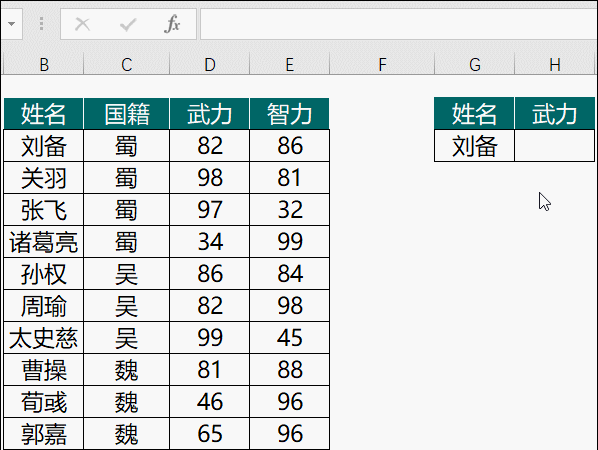
Task: Click 郭嘉's 武力 value 65
Action: tap(209, 434)
